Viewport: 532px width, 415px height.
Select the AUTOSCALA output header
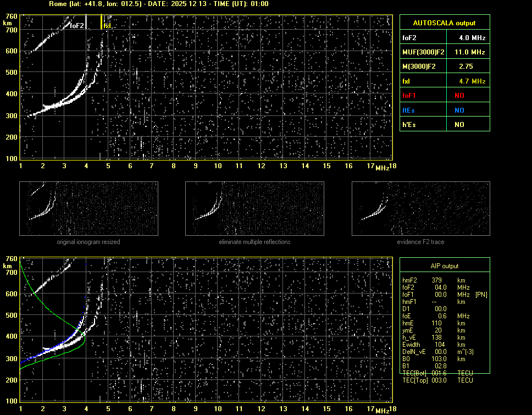point(444,23)
